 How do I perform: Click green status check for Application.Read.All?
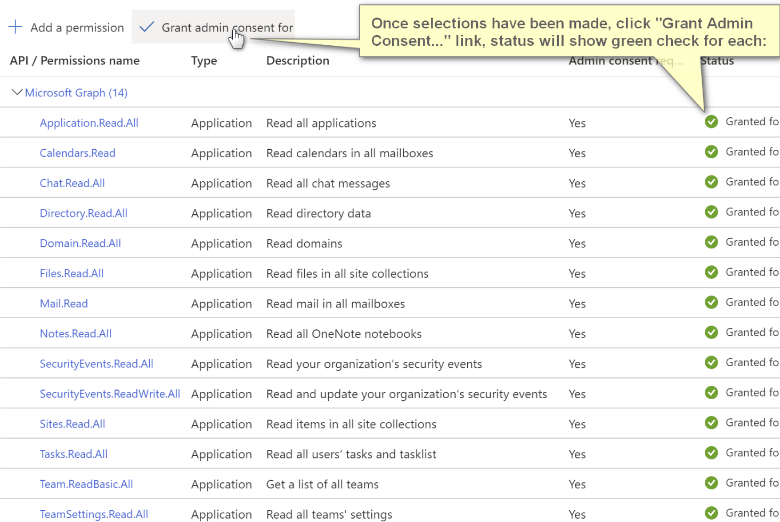point(711,121)
